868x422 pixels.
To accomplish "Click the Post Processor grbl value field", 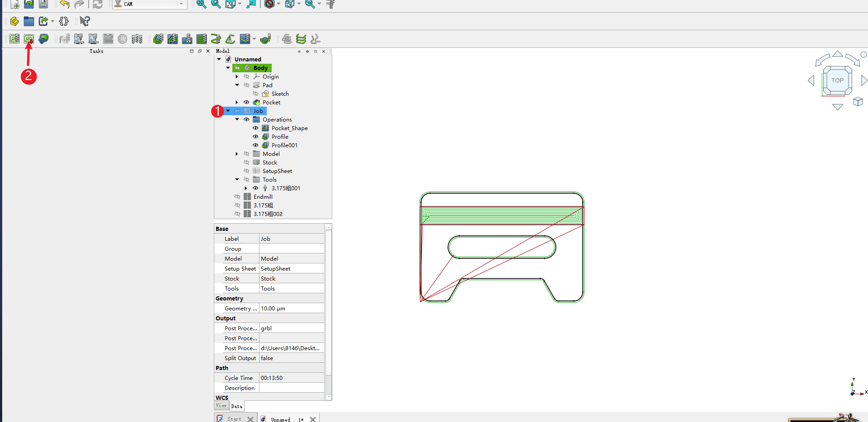I will coord(292,328).
